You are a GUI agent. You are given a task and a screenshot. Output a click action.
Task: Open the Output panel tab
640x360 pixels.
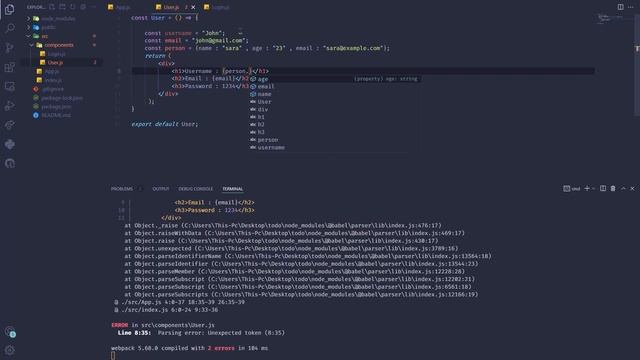pyautogui.click(x=160, y=189)
